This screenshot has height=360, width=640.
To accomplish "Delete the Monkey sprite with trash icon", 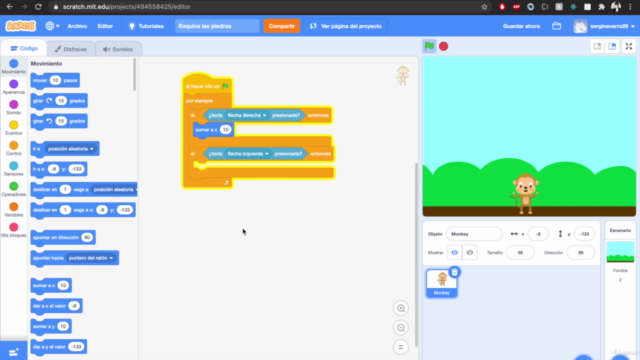I will click(x=454, y=272).
